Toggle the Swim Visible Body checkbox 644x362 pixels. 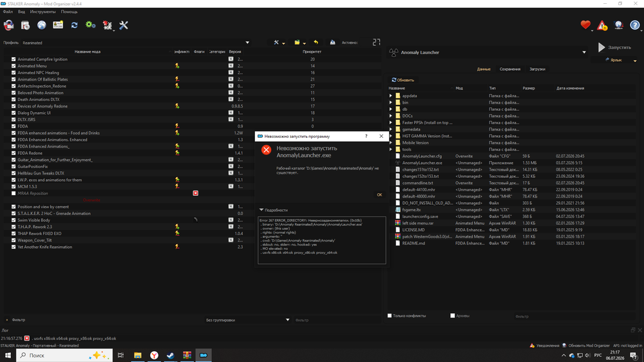pyautogui.click(x=14, y=220)
